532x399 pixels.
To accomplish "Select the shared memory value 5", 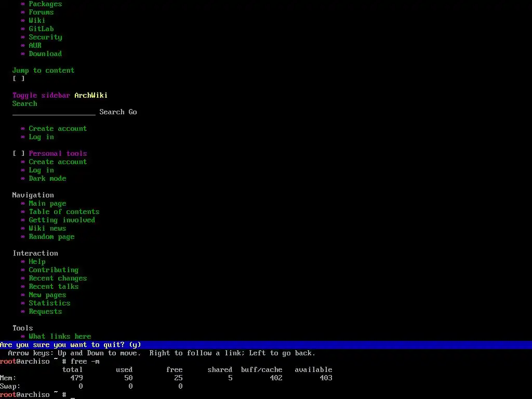I will tap(230, 378).
